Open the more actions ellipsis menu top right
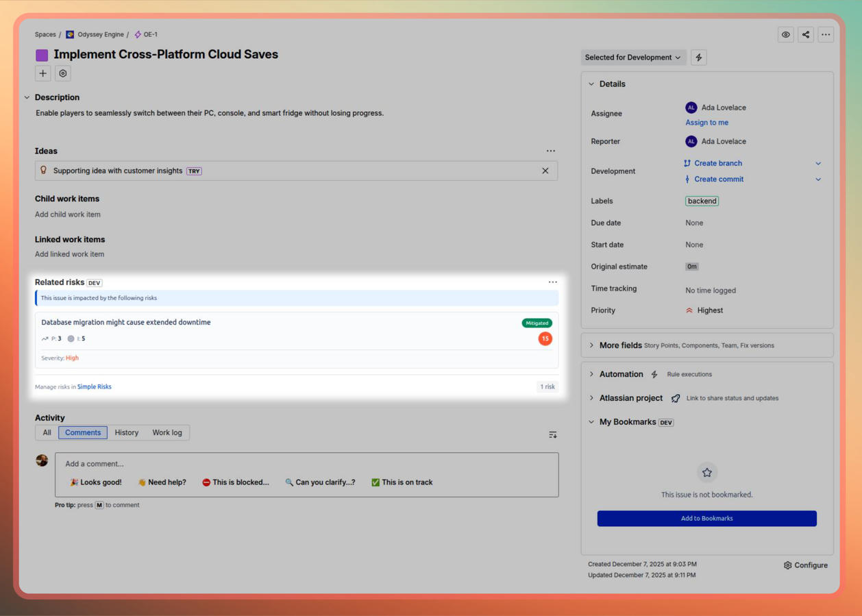 [x=826, y=34]
